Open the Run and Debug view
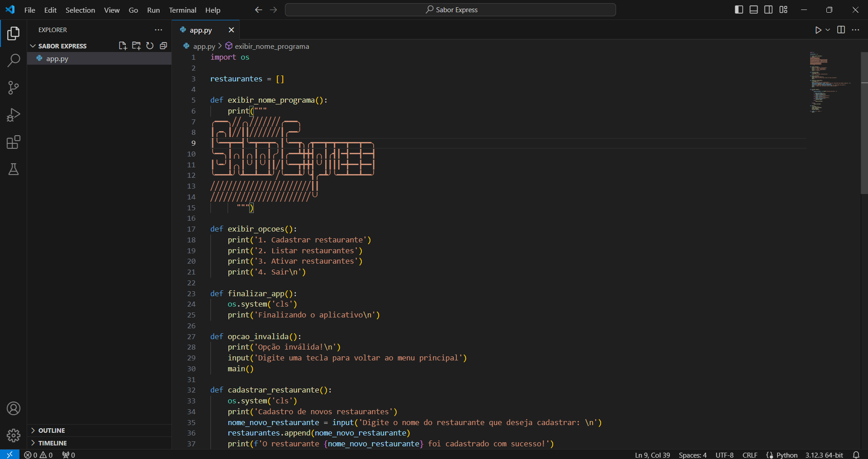The image size is (868, 459). coord(14,115)
